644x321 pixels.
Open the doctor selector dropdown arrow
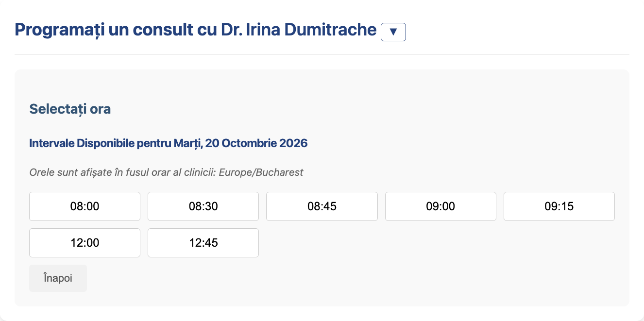coord(393,32)
